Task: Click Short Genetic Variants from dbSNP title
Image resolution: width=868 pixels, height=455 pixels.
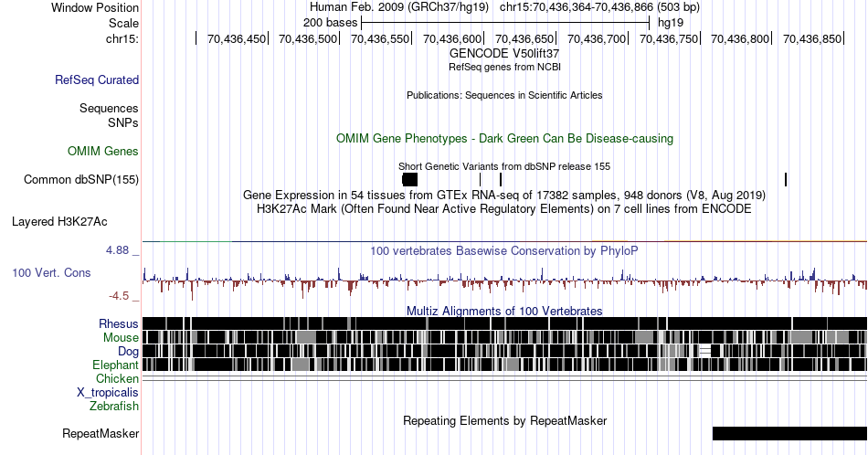Action: tap(504, 166)
